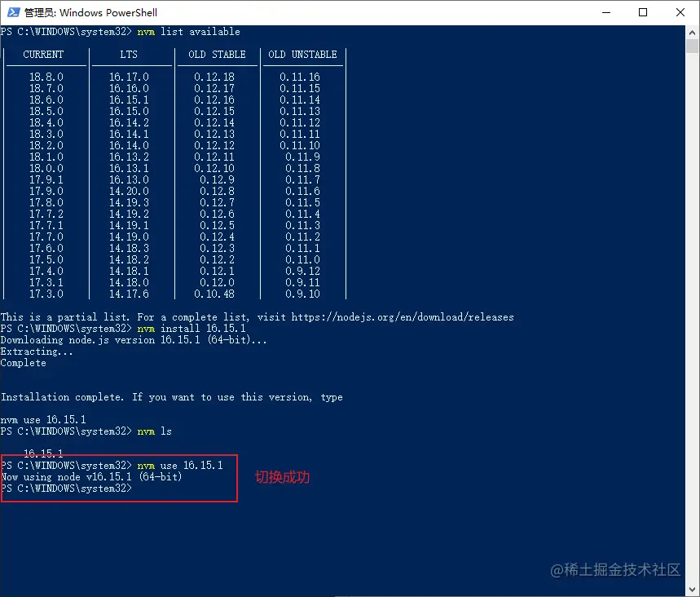Click version 0.12.18 in OLD STABLE column
700x597 pixels.
[x=214, y=77]
